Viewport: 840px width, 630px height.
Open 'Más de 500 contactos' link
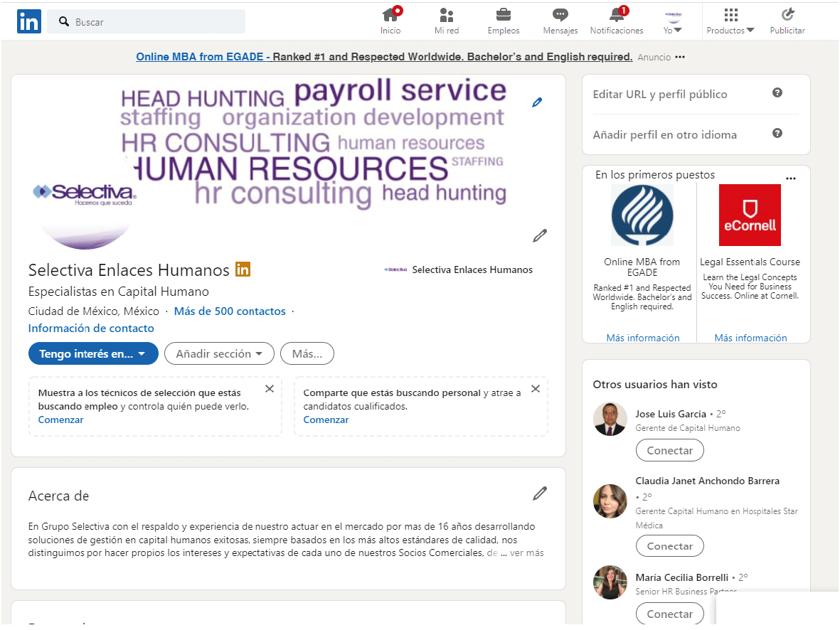[x=230, y=311]
